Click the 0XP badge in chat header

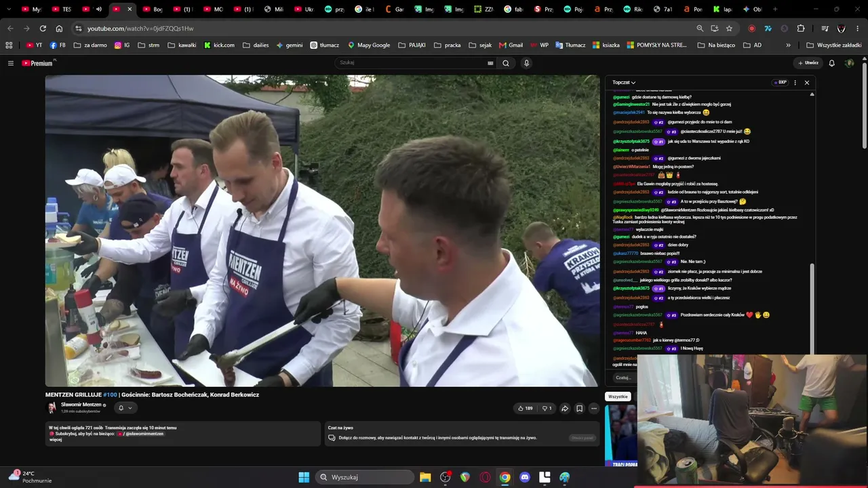780,83
